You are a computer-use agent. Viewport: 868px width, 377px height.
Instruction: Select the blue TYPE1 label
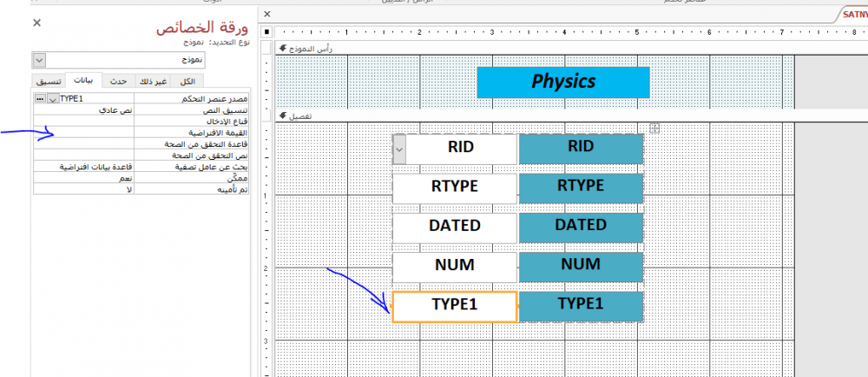(x=582, y=306)
